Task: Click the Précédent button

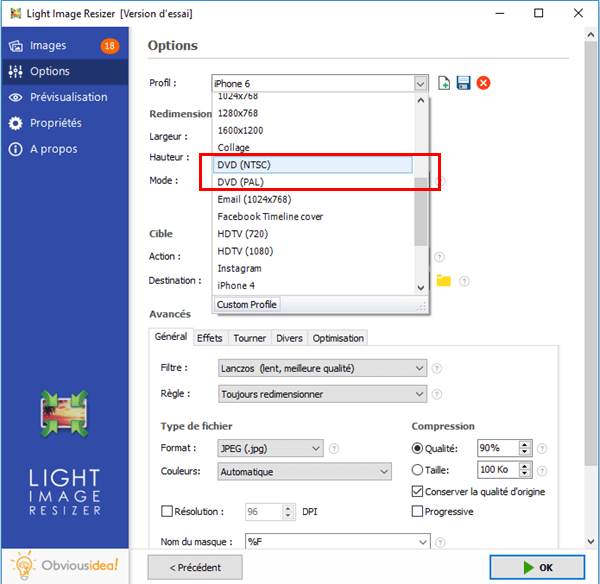Action: [x=195, y=568]
